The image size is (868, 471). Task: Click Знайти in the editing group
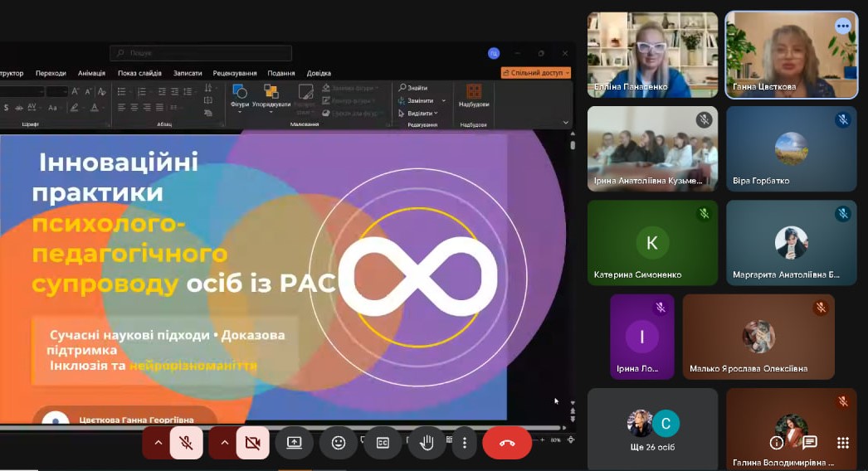[x=413, y=88]
